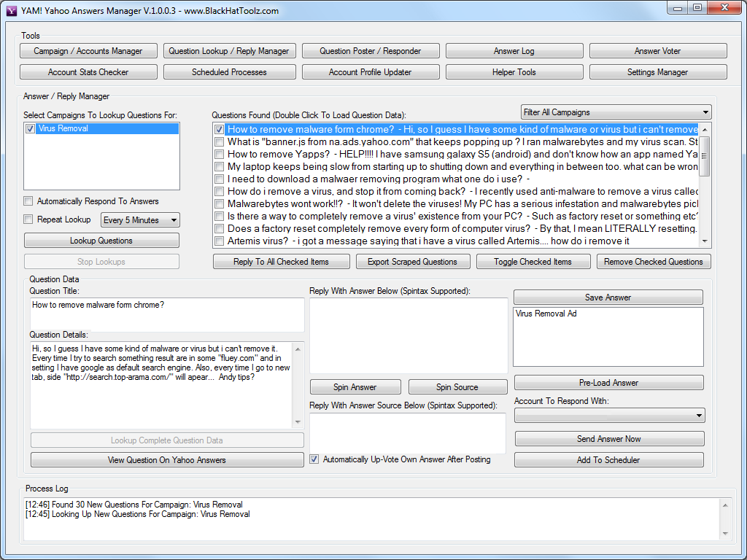Viewport: 747px width, 560px height.
Task: Click the questions list scroll down arrow
Action: (705, 241)
